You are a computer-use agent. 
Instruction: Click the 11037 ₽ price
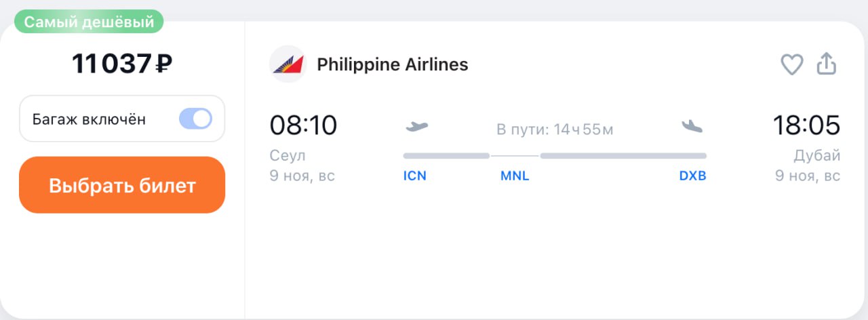coord(122,64)
